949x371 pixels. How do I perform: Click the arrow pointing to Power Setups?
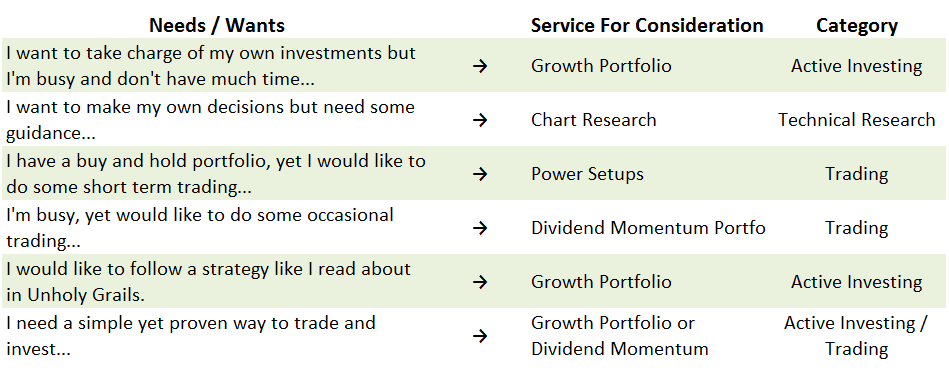480,174
